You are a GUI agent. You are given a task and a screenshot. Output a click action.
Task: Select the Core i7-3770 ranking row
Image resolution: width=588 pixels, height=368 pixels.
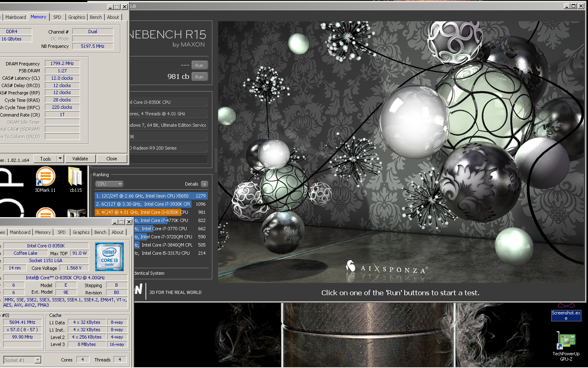click(x=170, y=229)
